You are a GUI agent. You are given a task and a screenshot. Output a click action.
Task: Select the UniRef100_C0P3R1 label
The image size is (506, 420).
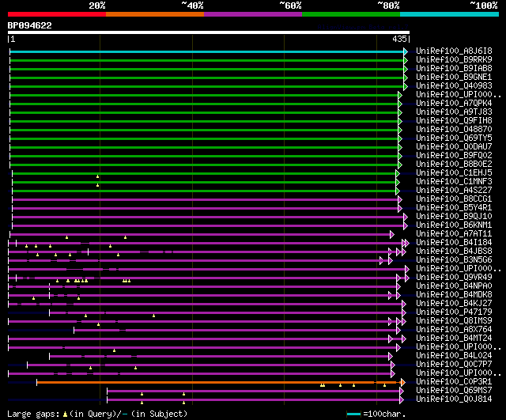454,382
